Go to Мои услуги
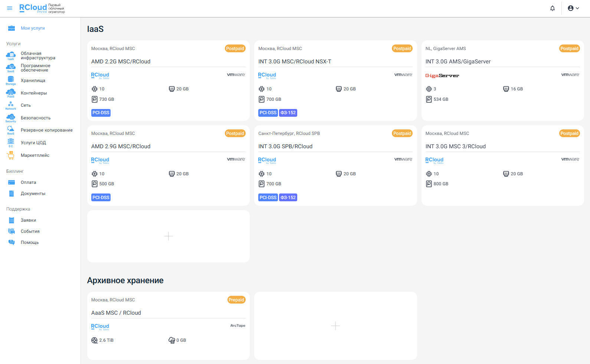Image resolution: width=590 pixels, height=364 pixels. point(33,28)
